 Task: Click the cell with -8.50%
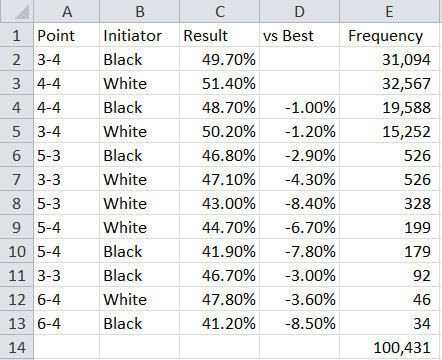point(299,323)
